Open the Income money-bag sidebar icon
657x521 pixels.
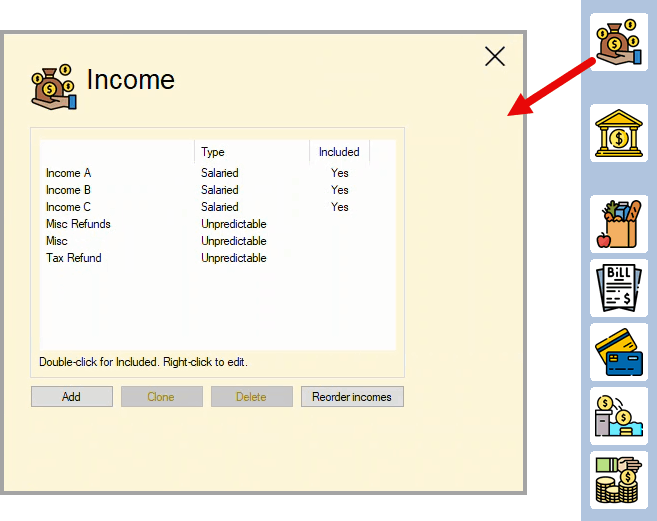(619, 42)
